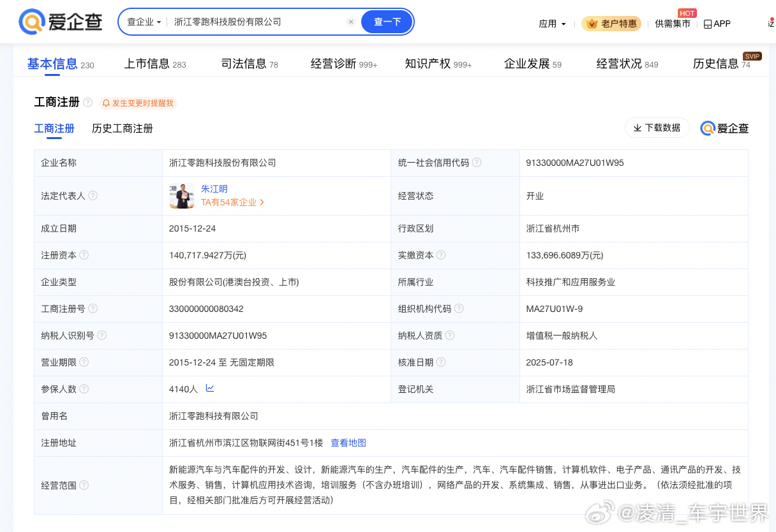Click credit code 91330000MA27U01W95 beside 统一社会信用代码
776x532 pixels.
pos(575,163)
